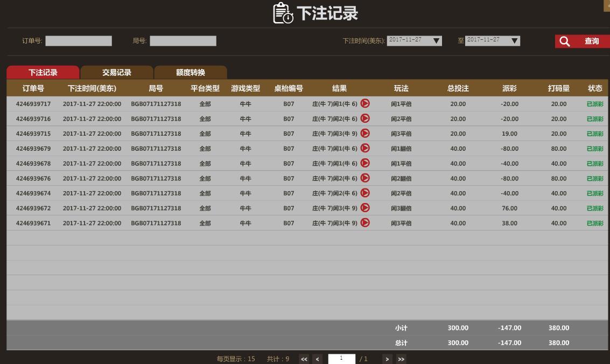Jump to the first page
610x364 pixels.
click(304, 359)
